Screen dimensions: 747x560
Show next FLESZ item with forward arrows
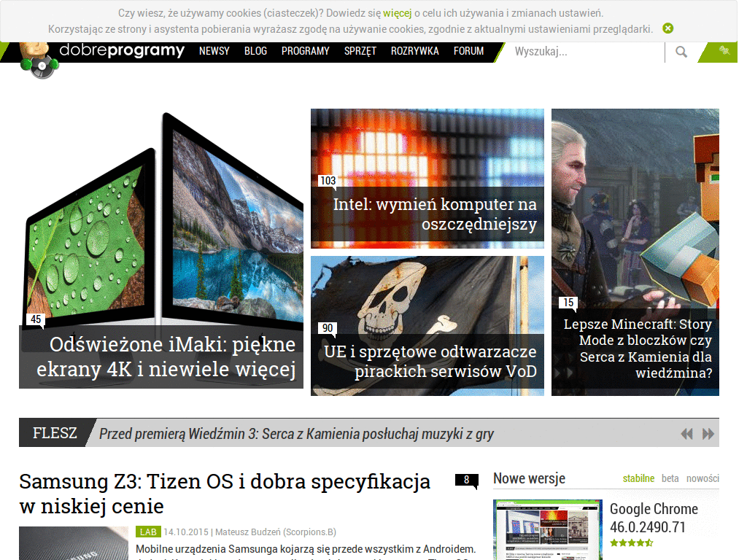(708, 434)
